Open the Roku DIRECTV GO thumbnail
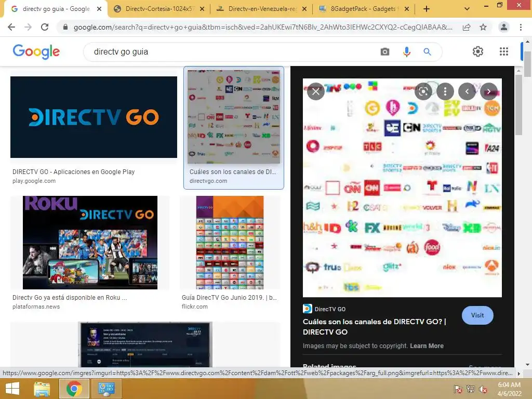The height and width of the screenshot is (399, 532). 90,243
